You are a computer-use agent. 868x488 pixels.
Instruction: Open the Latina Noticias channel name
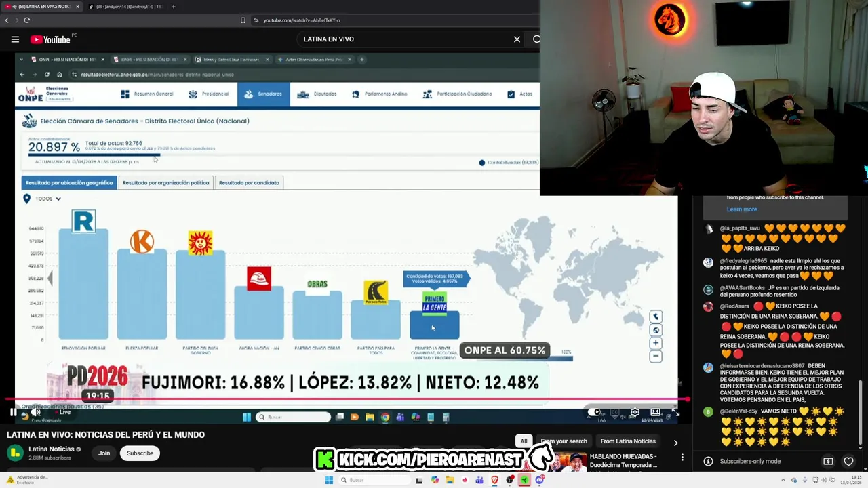click(52, 449)
